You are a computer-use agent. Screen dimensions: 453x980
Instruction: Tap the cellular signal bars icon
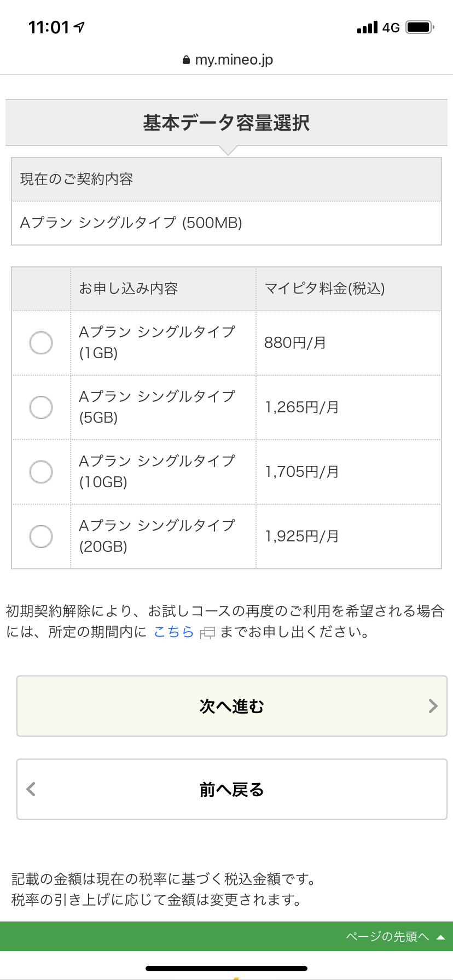click(x=367, y=27)
